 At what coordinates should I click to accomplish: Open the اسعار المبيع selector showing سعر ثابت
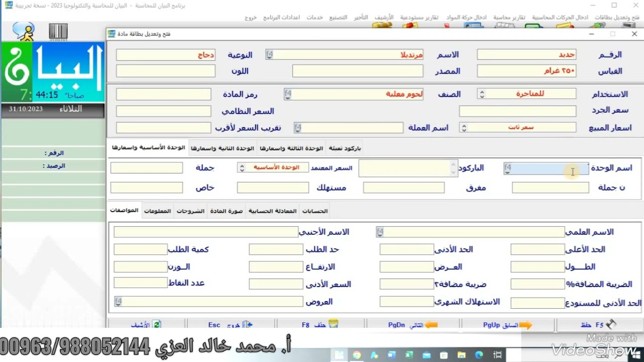click(x=464, y=128)
